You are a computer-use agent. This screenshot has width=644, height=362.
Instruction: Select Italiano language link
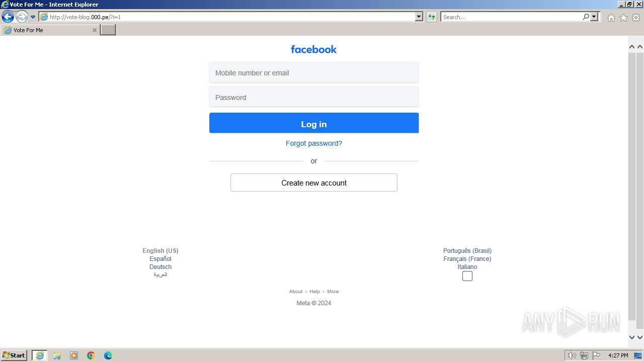click(467, 267)
